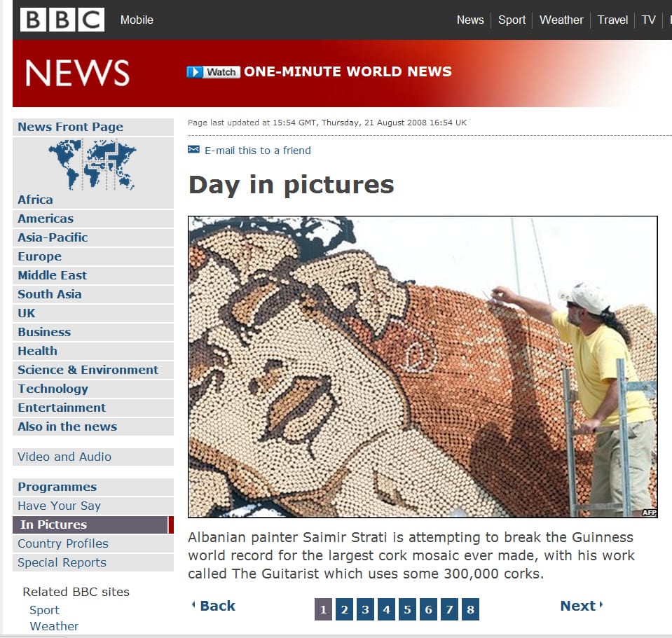672x638 pixels.
Task: Select Americas in the sidebar
Action: point(93,219)
